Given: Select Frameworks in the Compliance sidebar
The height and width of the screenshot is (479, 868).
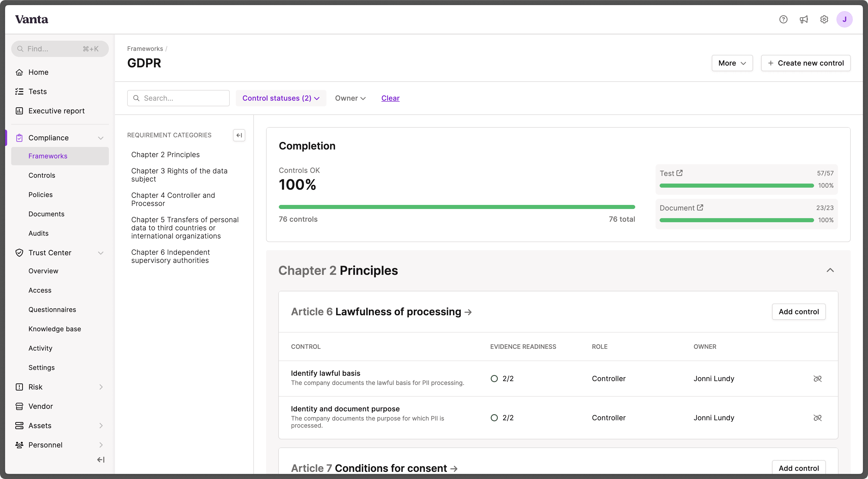Looking at the screenshot, I should pos(48,156).
